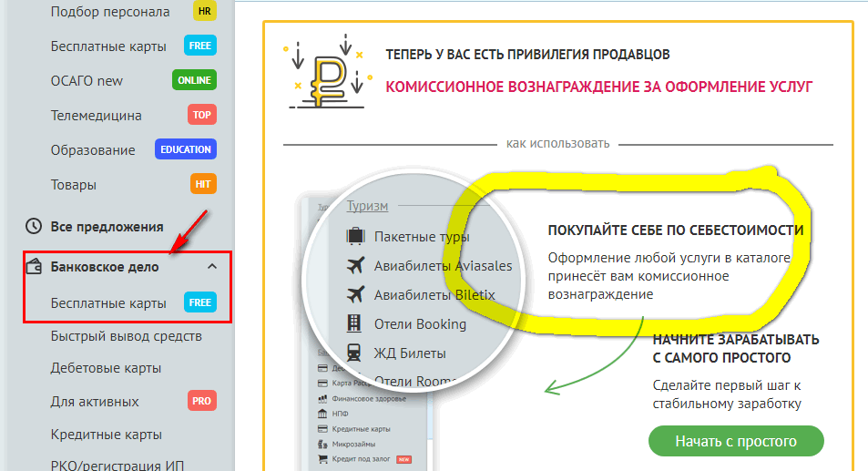Click FREE badge under Банковское дело
This screenshot has width=868, height=471.
pyautogui.click(x=199, y=302)
